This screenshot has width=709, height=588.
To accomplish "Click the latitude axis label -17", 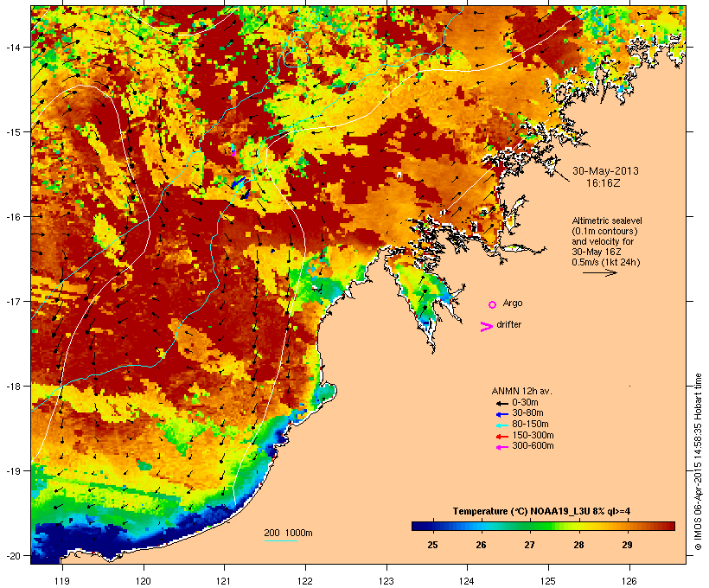I will point(13,301).
